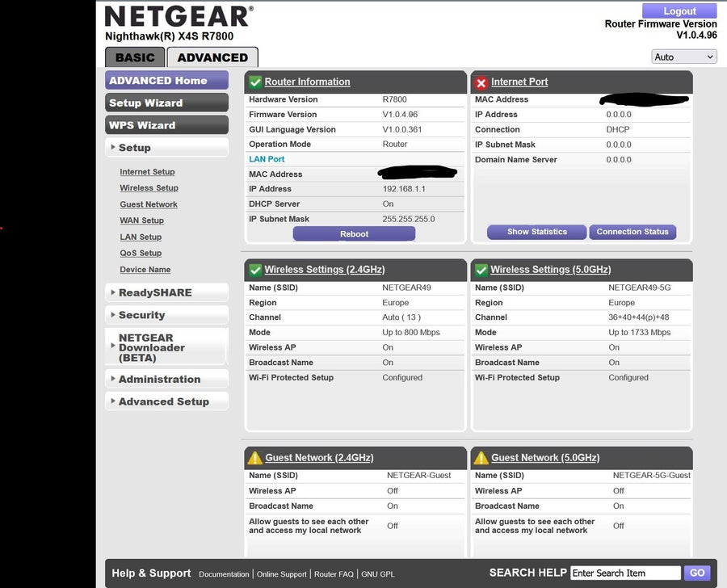Click guest SSID value NETGEAR-Guest
This screenshot has height=588, width=727.
[418, 475]
